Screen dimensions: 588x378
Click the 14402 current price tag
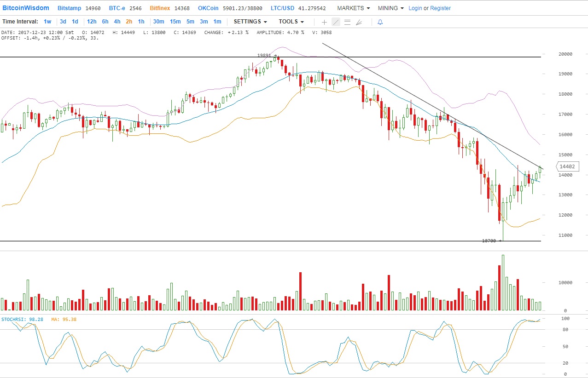click(567, 167)
